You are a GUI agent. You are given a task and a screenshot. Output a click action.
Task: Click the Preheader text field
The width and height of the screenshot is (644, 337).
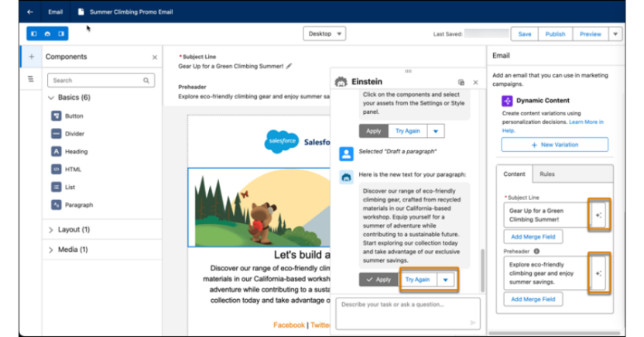coord(546,273)
